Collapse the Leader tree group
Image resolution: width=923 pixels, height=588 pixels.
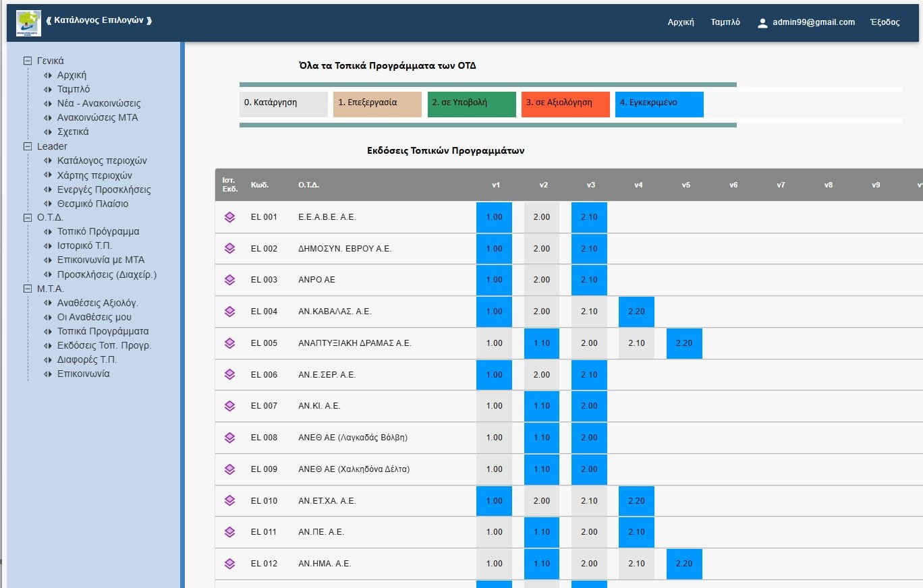coord(28,146)
